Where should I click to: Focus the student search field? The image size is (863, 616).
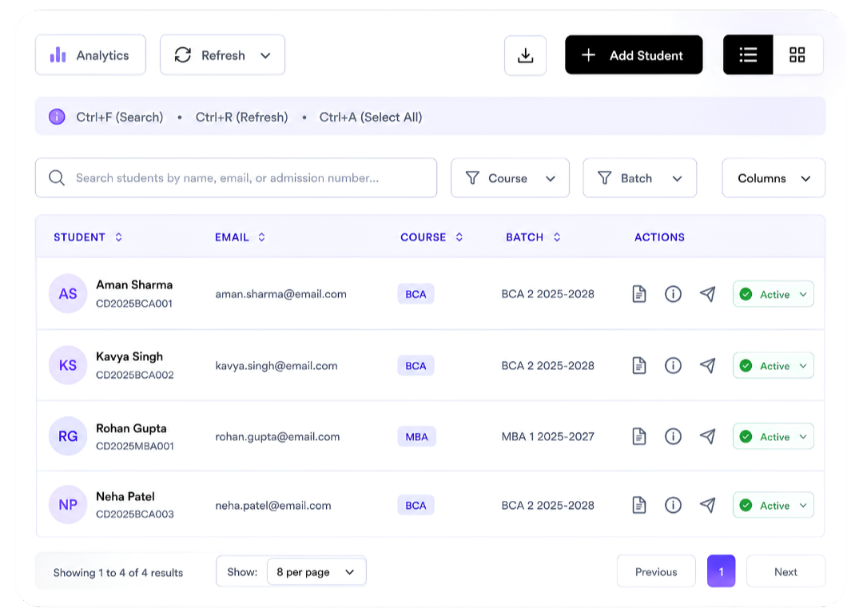pos(236,178)
